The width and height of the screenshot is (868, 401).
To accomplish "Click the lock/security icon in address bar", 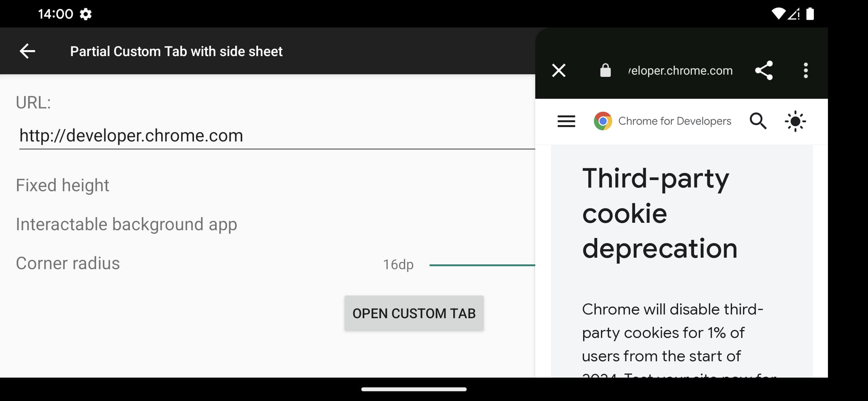I will (x=605, y=70).
